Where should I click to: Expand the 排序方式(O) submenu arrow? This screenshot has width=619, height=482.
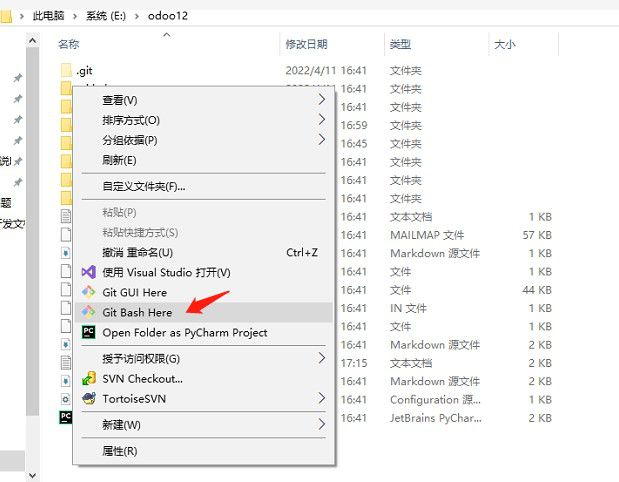pyautogui.click(x=322, y=120)
